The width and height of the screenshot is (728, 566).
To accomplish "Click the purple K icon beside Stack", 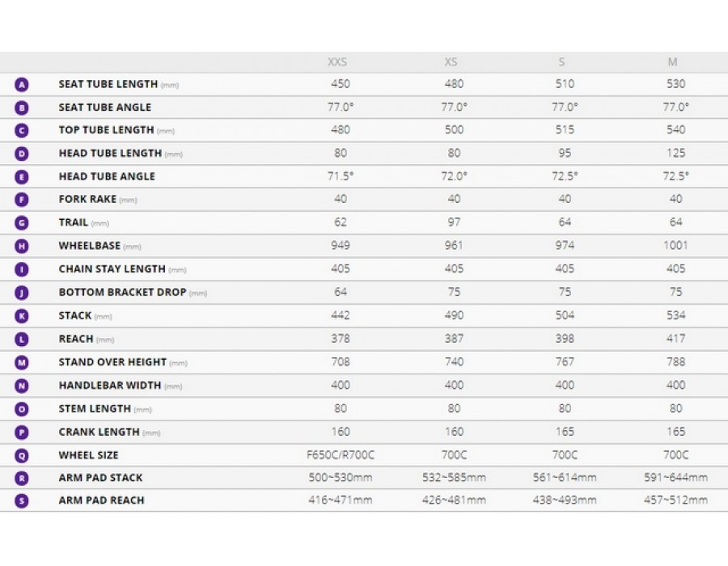I will (22, 316).
